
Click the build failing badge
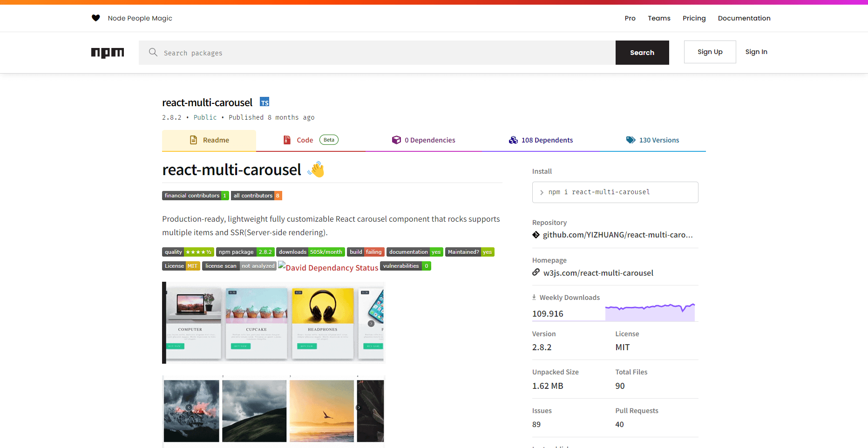[366, 252]
